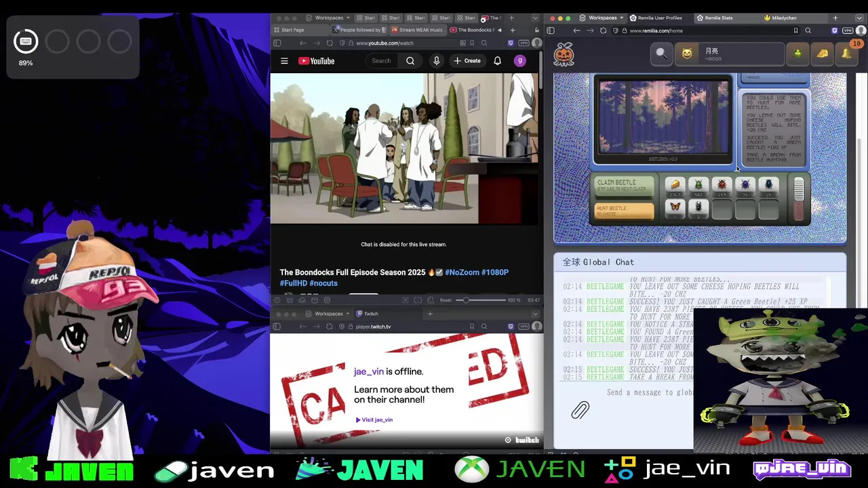The image size is (868, 488).
Task: Open Twitch player settings gear
Action: tap(508, 440)
